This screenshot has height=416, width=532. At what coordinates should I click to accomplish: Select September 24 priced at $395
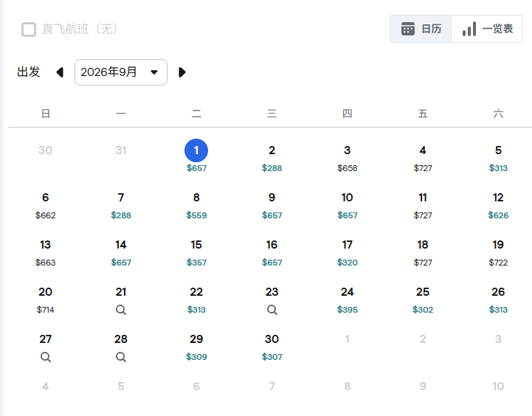[348, 299]
